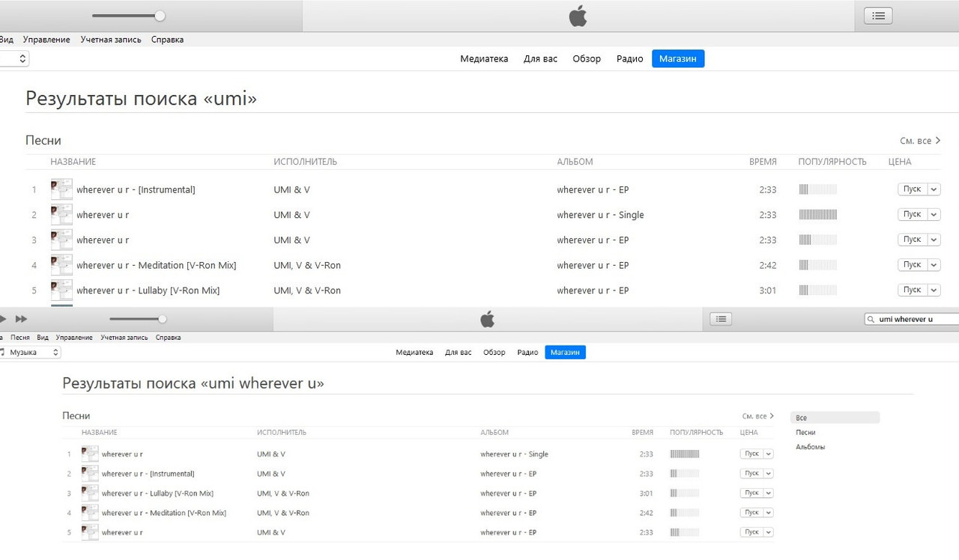Click the list view icon in «umi» results window
Viewport: 959px width, 560px height.
(x=878, y=15)
